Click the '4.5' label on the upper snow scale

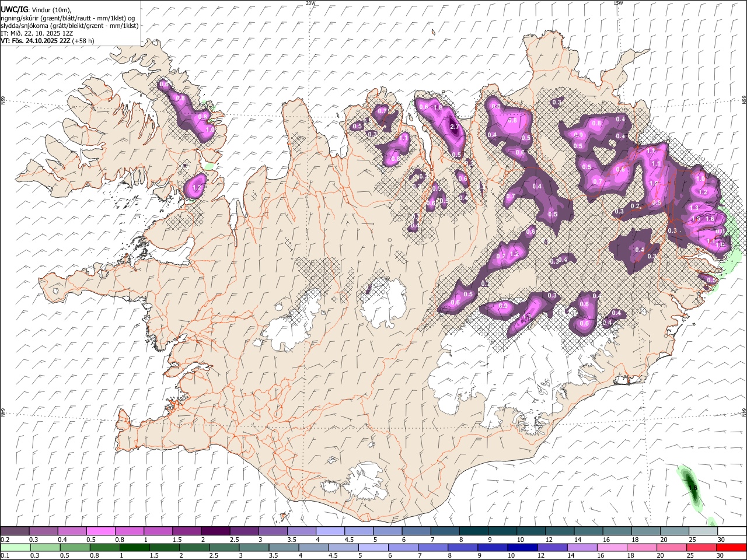point(349,540)
